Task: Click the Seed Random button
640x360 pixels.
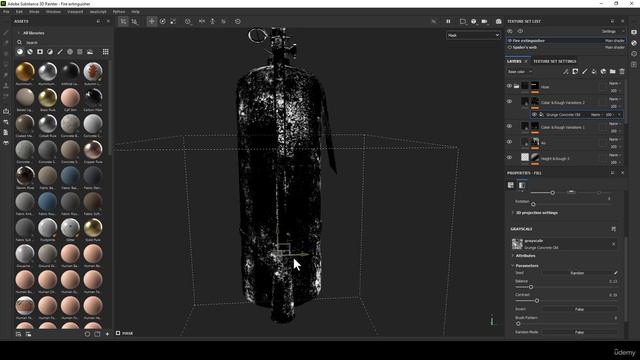Action: pyautogui.click(x=577, y=273)
